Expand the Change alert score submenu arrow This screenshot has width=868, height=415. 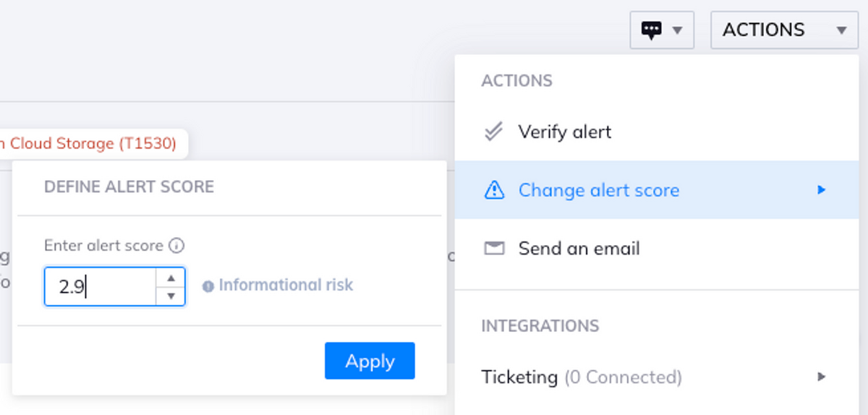pos(821,190)
